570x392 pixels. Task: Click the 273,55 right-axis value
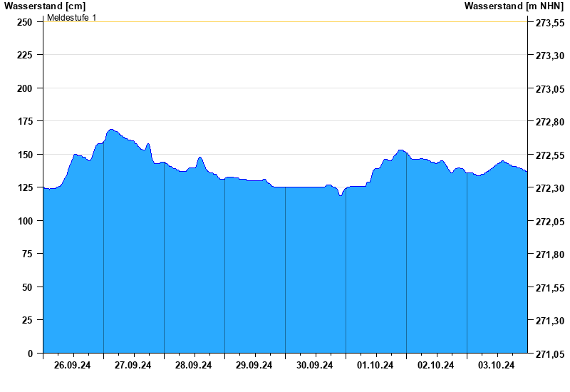(x=550, y=23)
